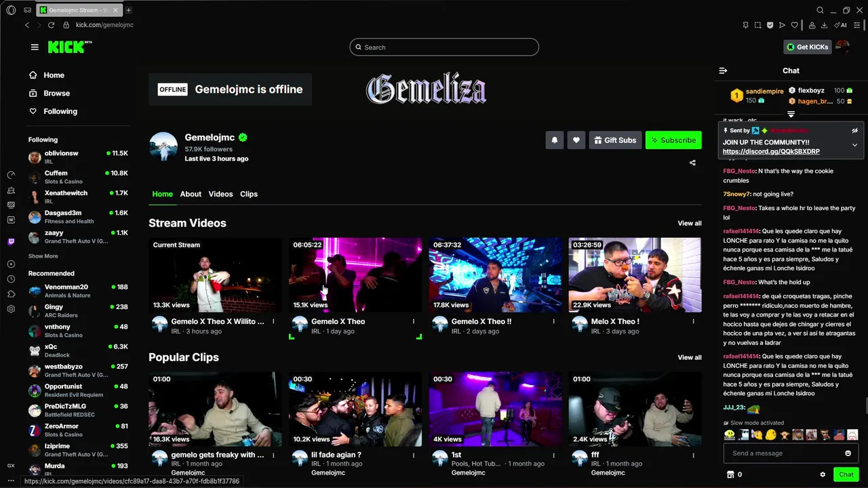Open options menu for 'gemelo gets freaky' clip
This screenshot has width=868, height=488.
273,455
